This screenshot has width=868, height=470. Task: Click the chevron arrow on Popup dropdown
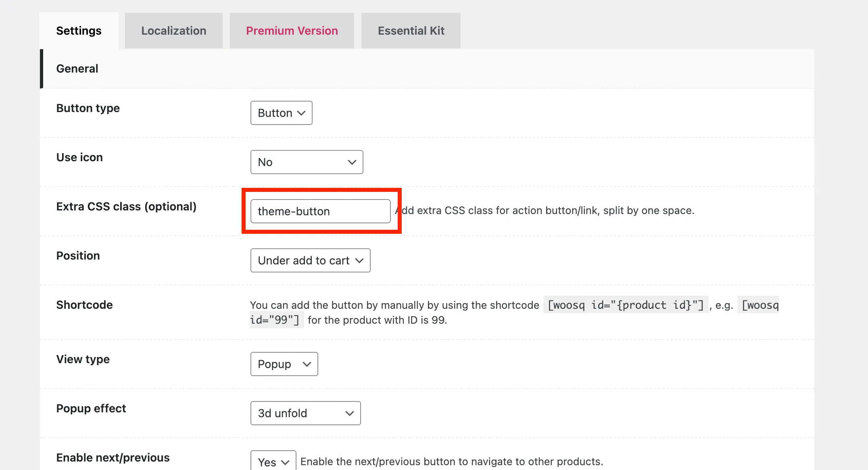point(307,364)
